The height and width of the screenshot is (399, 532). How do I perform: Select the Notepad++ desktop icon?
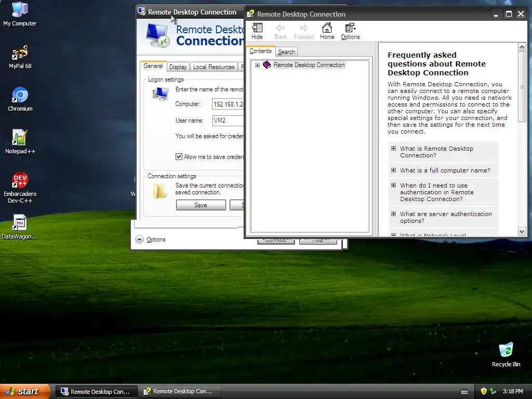click(x=20, y=142)
